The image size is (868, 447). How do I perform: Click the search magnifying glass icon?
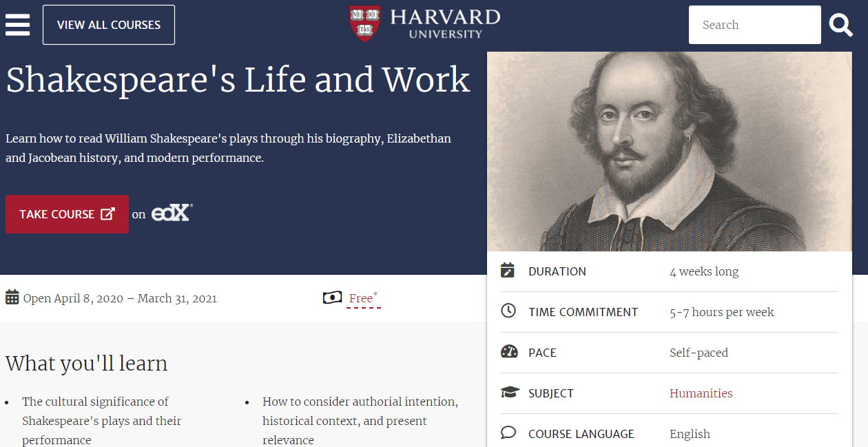(841, 25)
